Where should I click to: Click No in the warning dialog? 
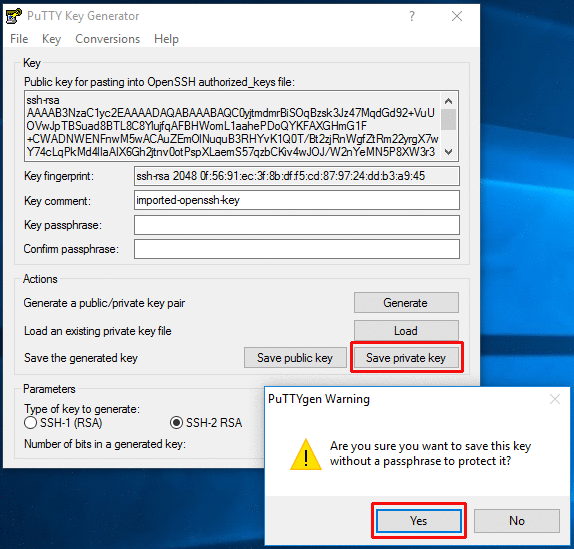pyautogui.click(x=517, y=520)
